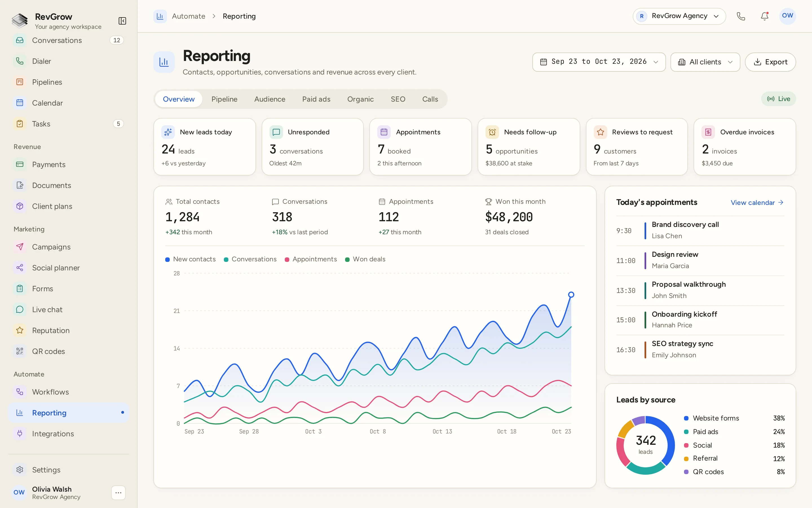Image resolution: width=812 pixels, height=508 pixels.
Task: Open Settings gear icon in sidebar
Action: tap(20, 470)
